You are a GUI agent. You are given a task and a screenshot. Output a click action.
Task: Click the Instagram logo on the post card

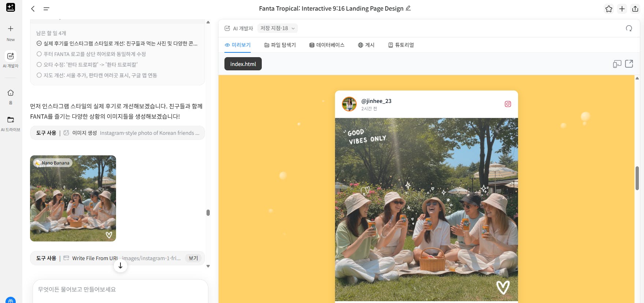click(508, 104)
